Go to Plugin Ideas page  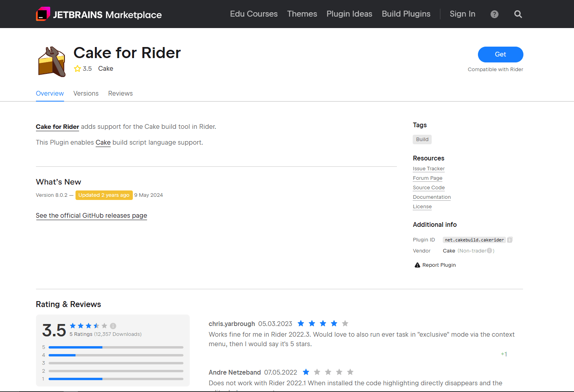click(x=349, y=14)
